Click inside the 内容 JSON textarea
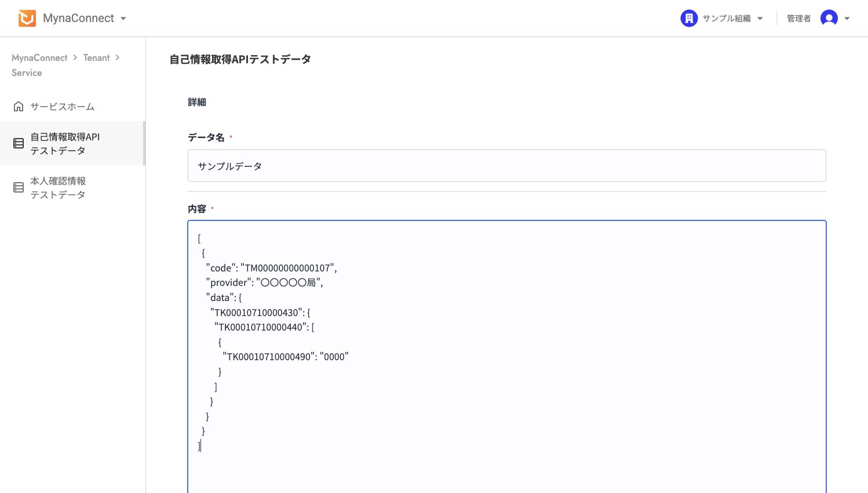Viewport: 868px width, 493px height. (x=506, y=357)
